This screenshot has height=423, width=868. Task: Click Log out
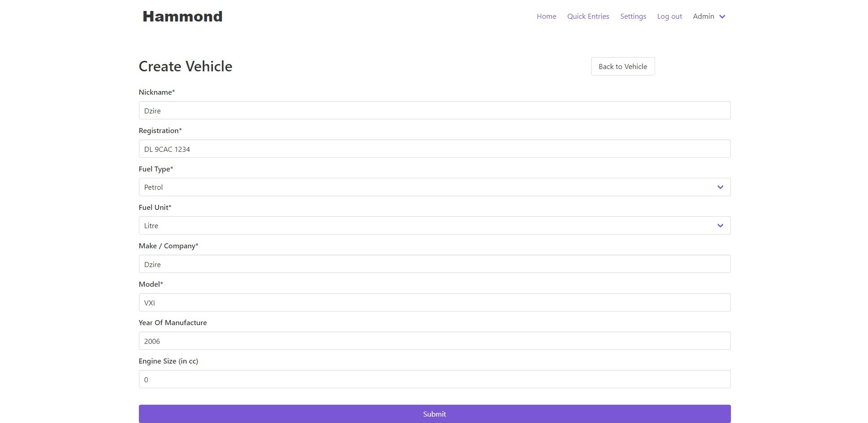[669, 16]
